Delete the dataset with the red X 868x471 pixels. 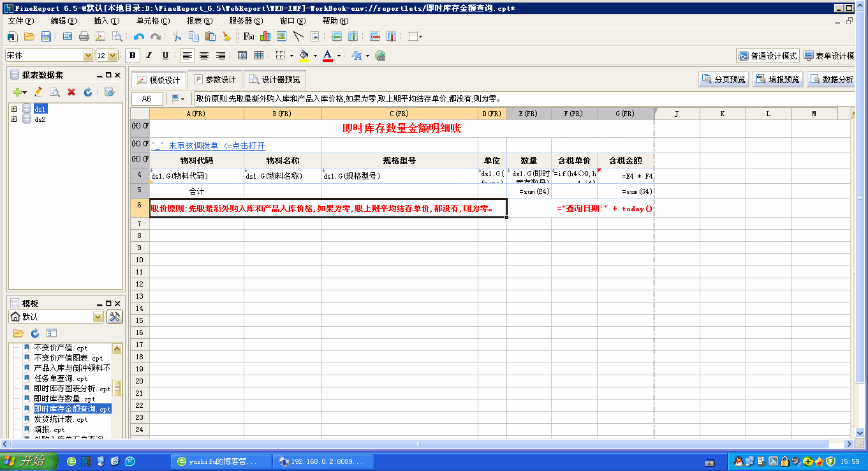(71, 92)
